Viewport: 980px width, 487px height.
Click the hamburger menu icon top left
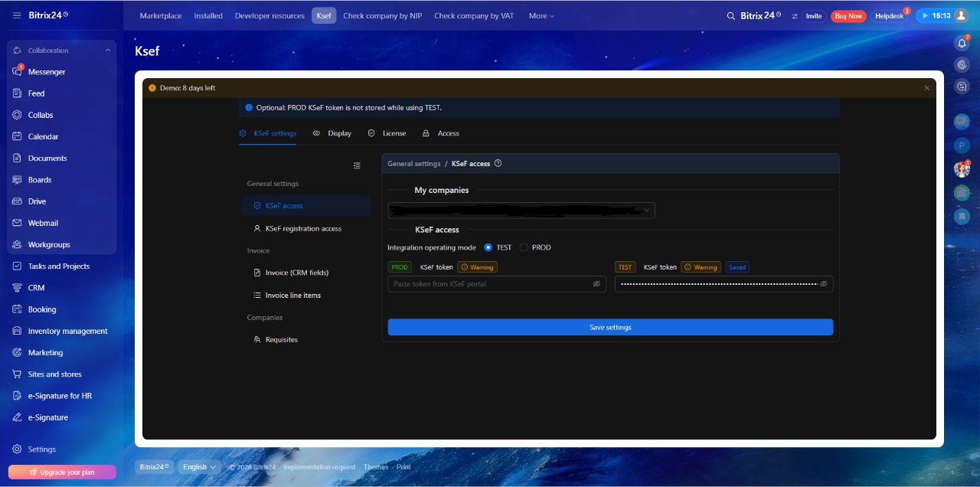point(17,16)
